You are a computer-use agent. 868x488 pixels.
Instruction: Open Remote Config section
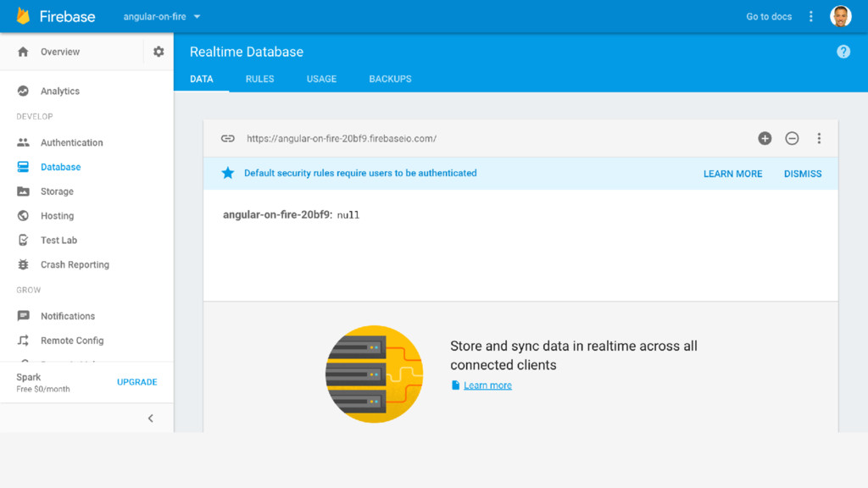pos(72,341)
